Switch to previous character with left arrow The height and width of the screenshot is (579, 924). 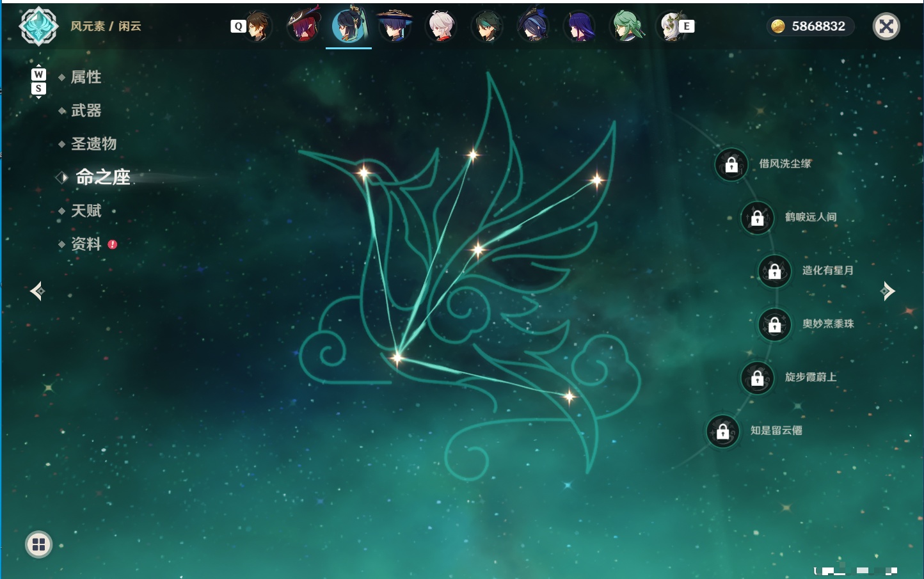point(38,291)
